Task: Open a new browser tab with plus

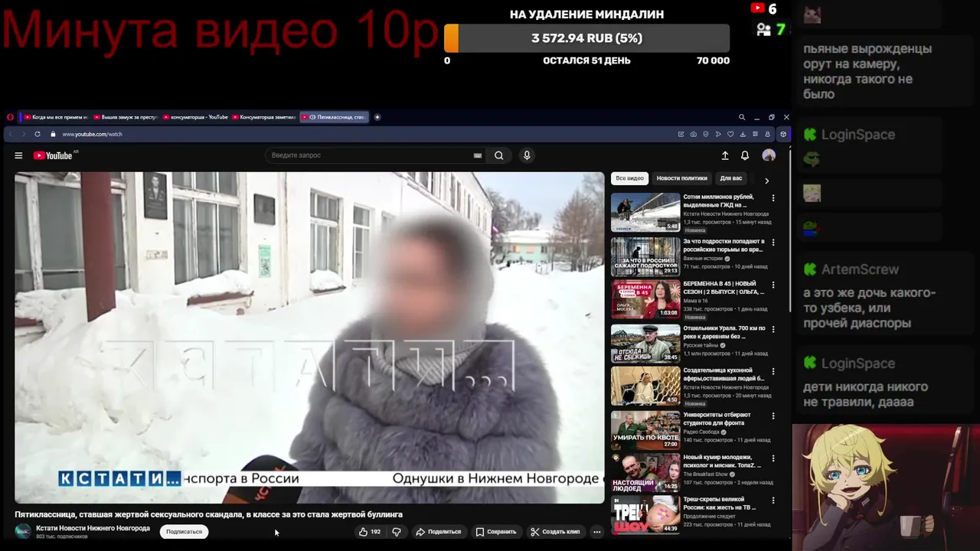Action: [377, 117]
